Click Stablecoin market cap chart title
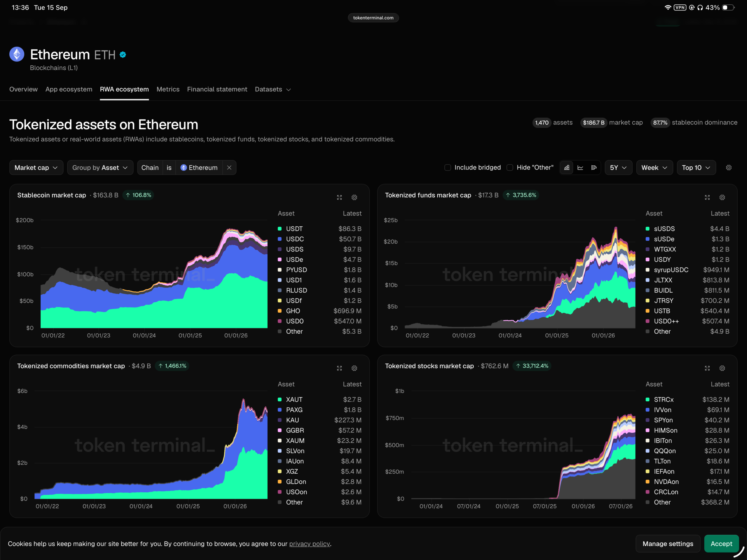 pyautogui.click(x=52, y=195)
